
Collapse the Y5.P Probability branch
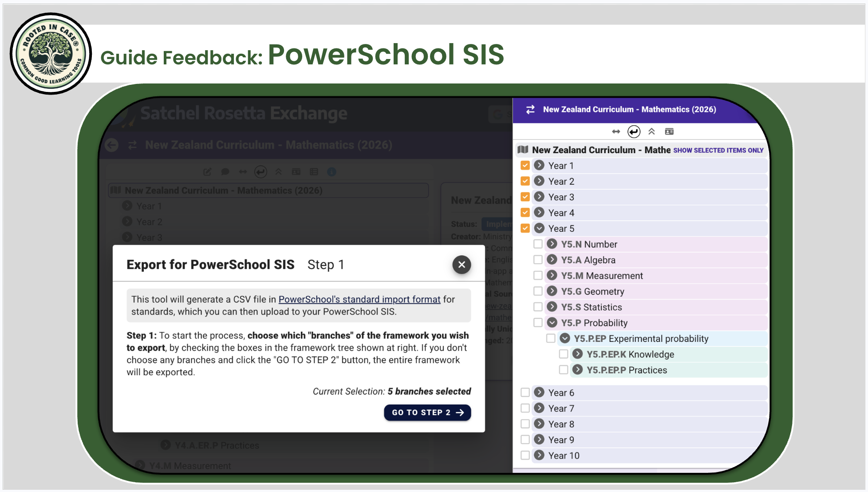pos(552,322)
